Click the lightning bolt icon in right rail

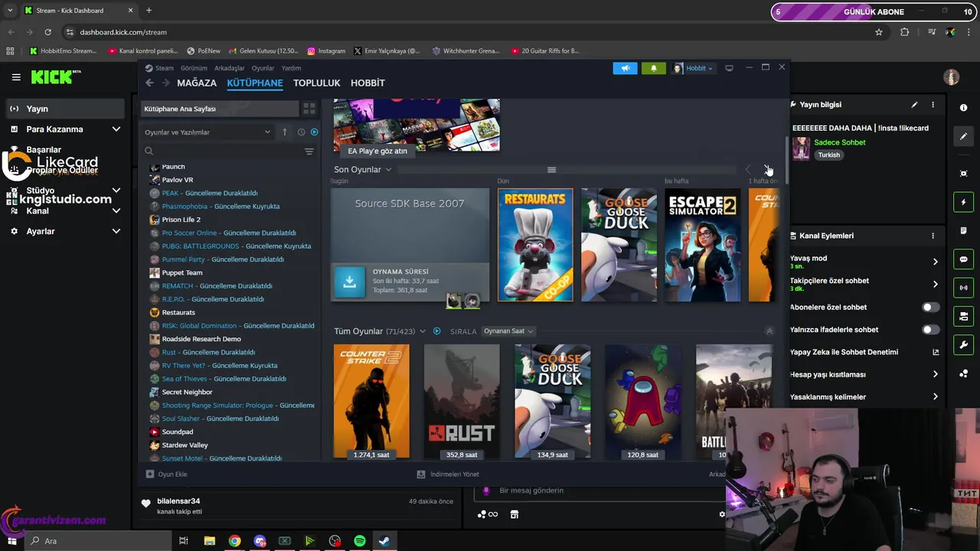pyautogui.click(x=964, y=202)
